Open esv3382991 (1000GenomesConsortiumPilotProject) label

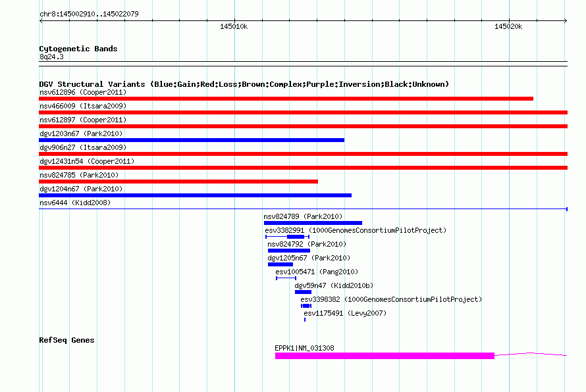[356, 230]
